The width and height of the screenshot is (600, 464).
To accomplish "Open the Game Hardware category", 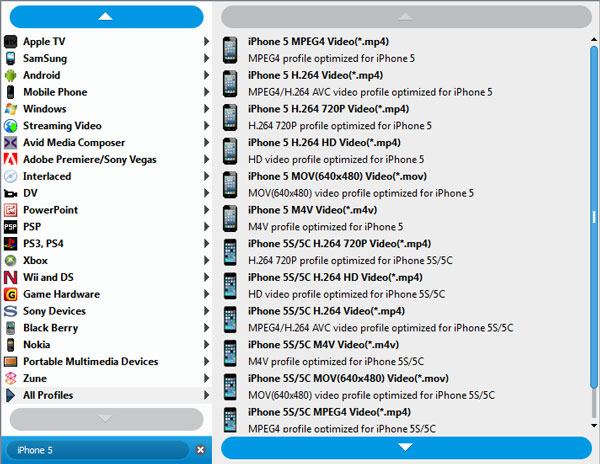I will [x=107, y=294].
